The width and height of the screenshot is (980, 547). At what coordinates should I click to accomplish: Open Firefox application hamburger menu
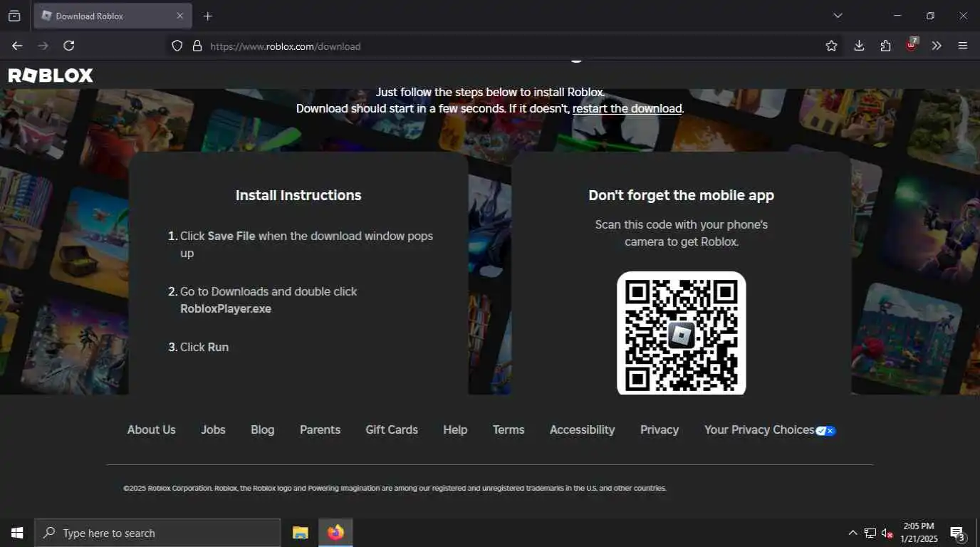[x=963, y=46]
